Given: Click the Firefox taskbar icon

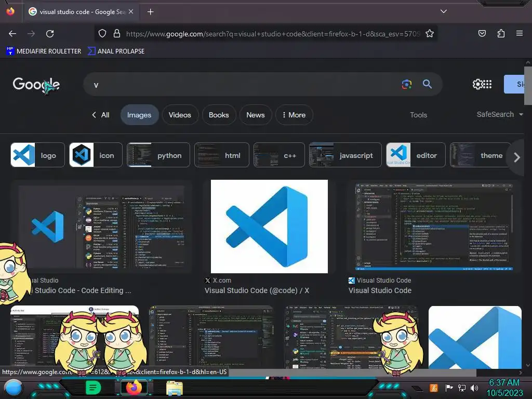Looking at the screenshot, I should pyautogui.click(x=134, y=388).
